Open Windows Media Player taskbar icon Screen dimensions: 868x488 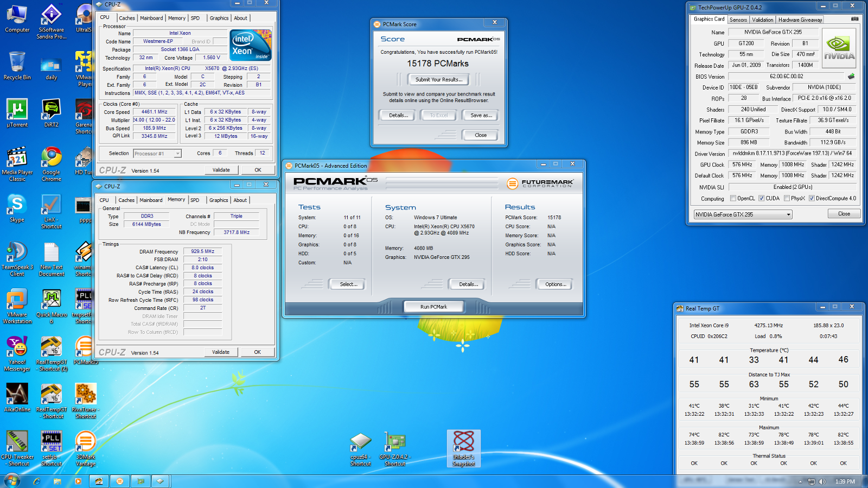click(78, 481)
